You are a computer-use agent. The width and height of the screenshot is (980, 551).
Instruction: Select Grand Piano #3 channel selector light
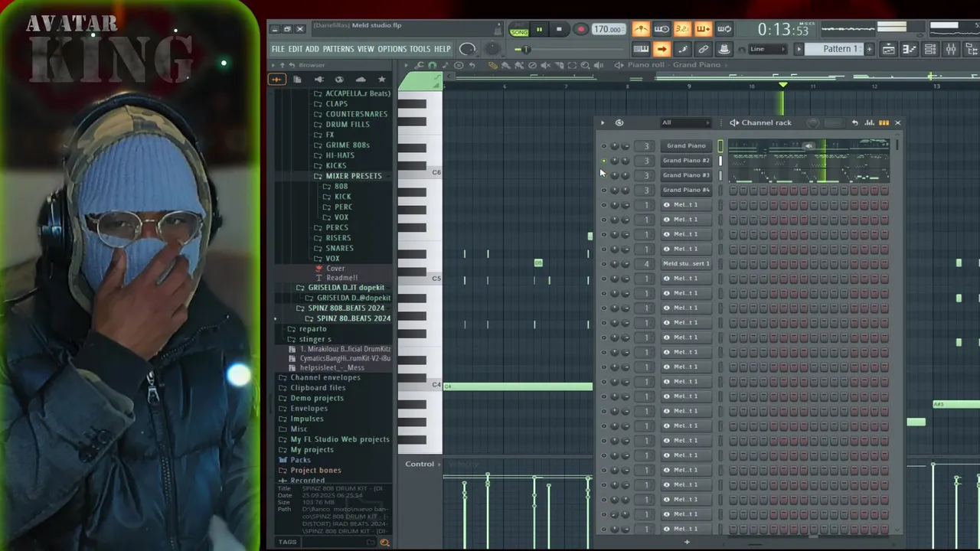720,175
